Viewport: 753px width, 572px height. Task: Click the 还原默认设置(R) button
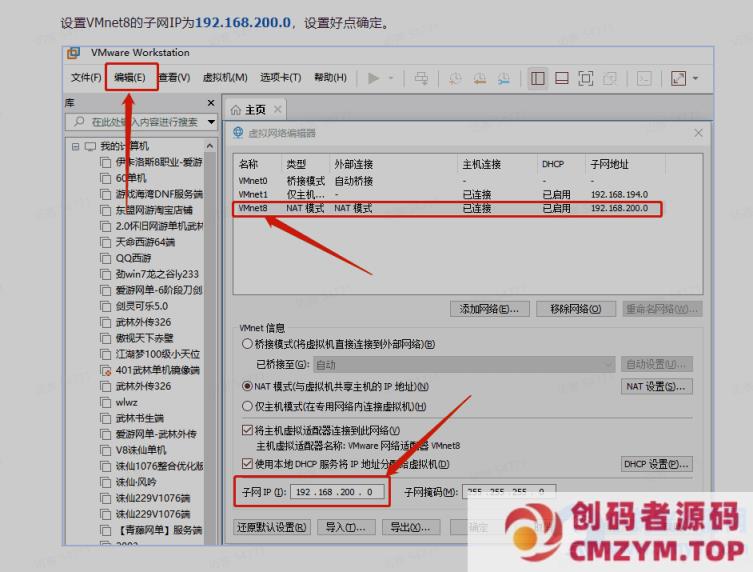pyautogui.click(x=271, y=527)
